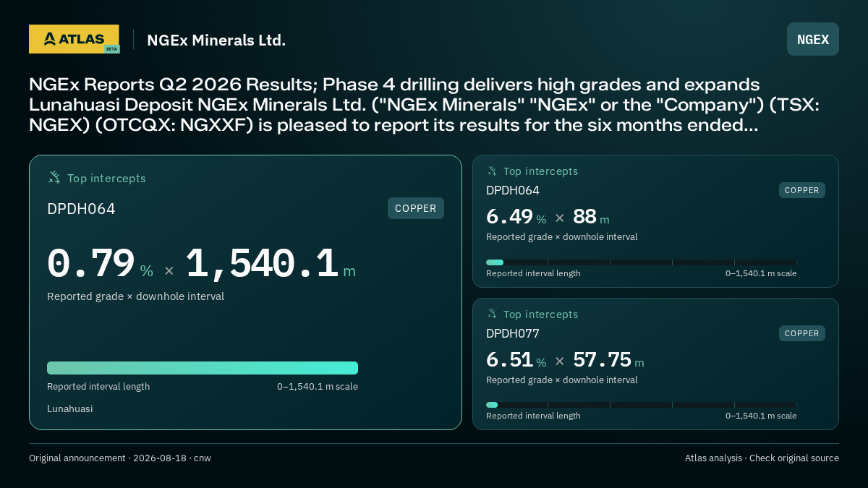Click the interval bar in the 88 m card
This screenshot has height=488, width=868.
point(642,262)
